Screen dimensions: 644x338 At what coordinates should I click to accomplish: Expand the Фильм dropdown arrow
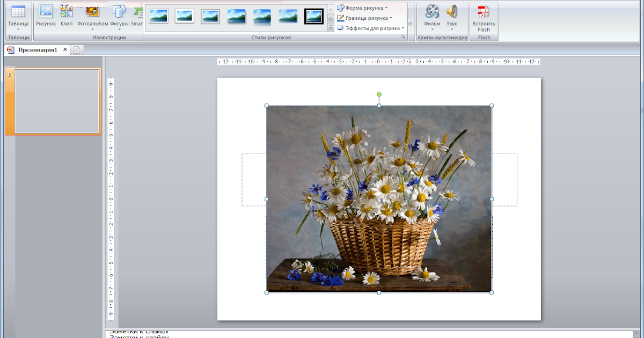click(x=432, y=30)
